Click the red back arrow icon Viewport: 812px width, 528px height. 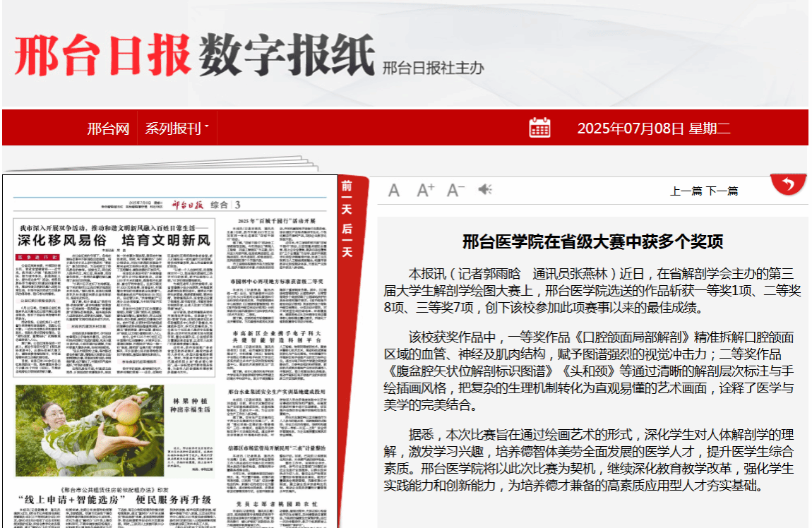(789, 185)
